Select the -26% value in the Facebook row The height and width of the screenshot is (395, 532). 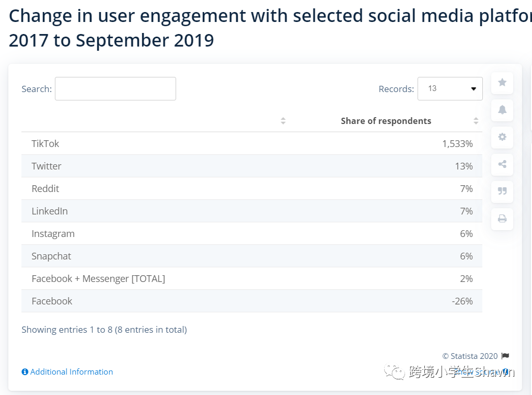[x=462, y=301]
